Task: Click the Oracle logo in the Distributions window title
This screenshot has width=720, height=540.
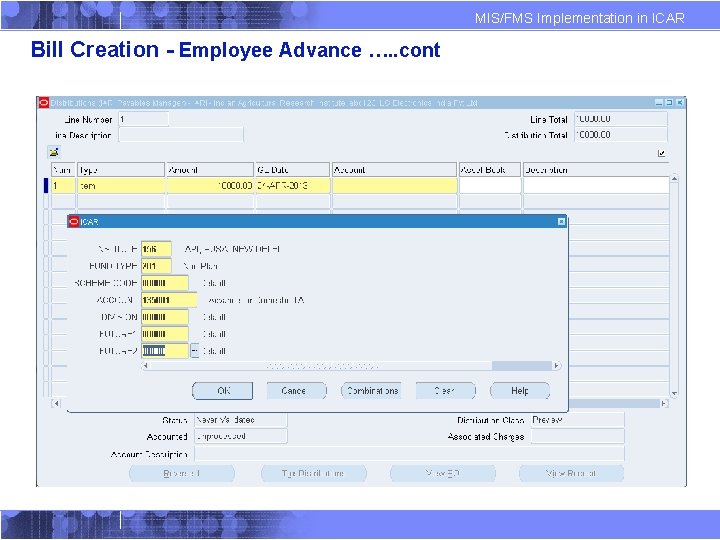Action: click(44, 103)
